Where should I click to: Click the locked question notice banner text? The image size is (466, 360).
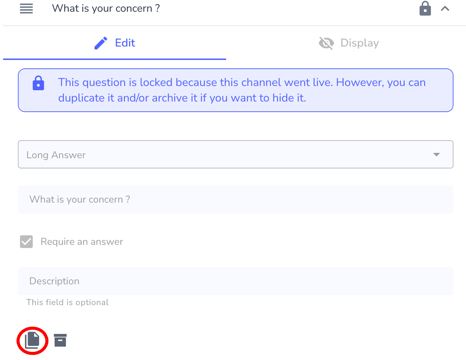(242, 90)
